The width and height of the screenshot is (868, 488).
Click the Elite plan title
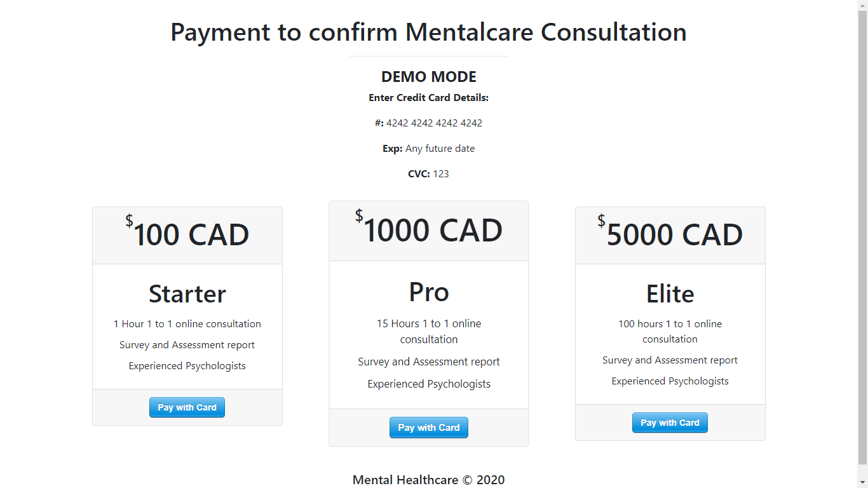tap(670, 294)
